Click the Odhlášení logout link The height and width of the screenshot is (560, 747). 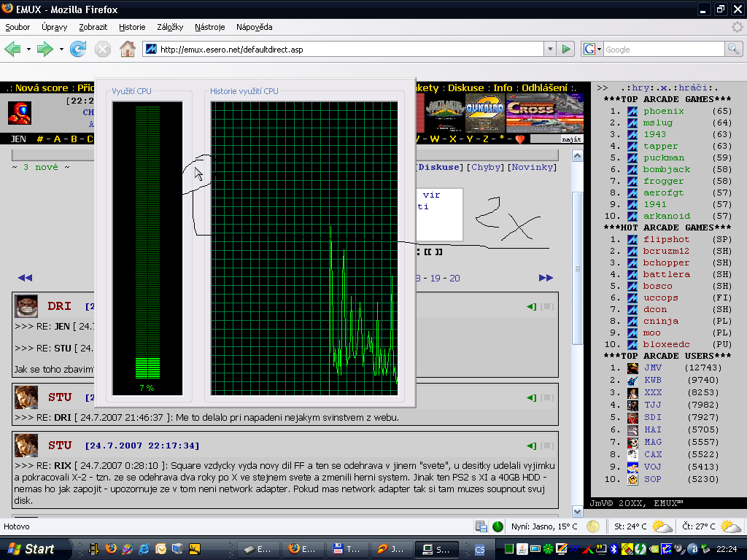pyautogui.click(x=544, y=88)
